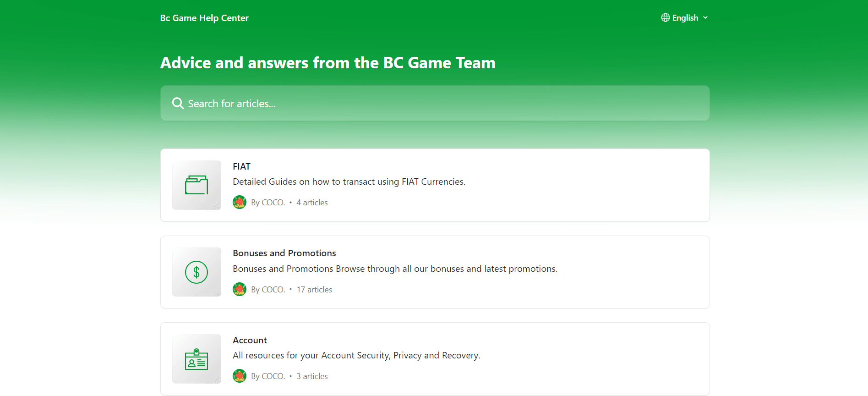Click the magnifying glass search icon
868x396 pixels.
177,103
